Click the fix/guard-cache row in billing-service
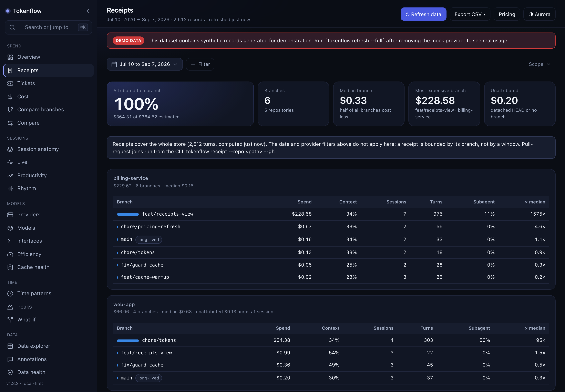 point(331,265)
